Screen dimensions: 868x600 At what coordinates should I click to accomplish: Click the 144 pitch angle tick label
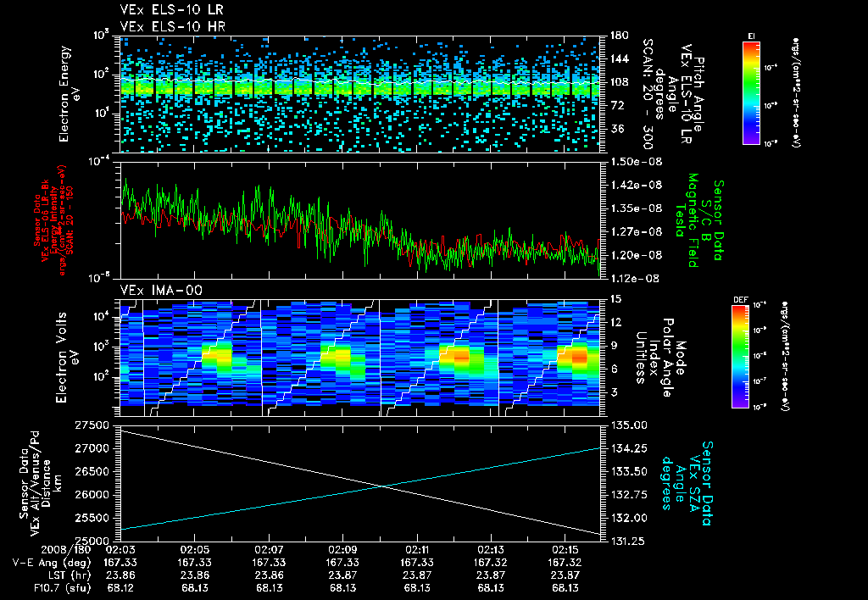(619, 58)
